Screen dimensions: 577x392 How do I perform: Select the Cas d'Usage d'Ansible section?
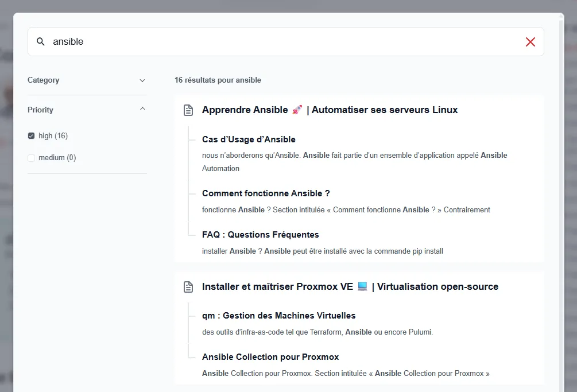(249, 139)
